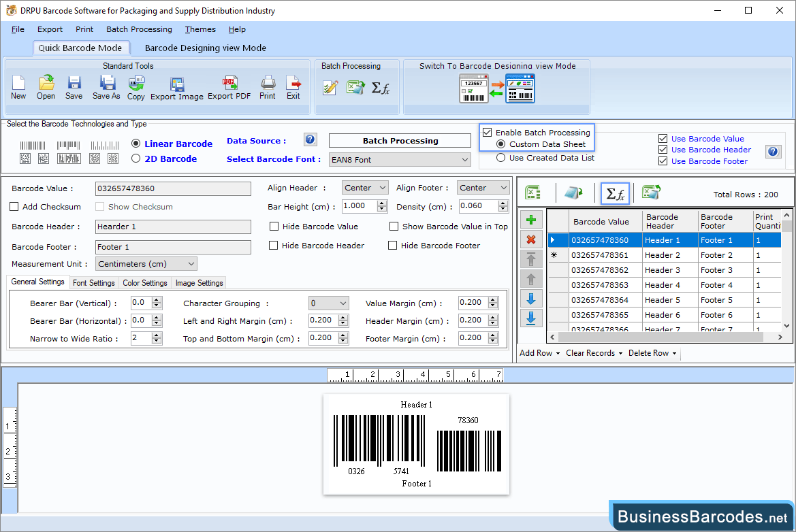Open Character Grouping dropdown
796x532 pixels.
click(328, 303)
